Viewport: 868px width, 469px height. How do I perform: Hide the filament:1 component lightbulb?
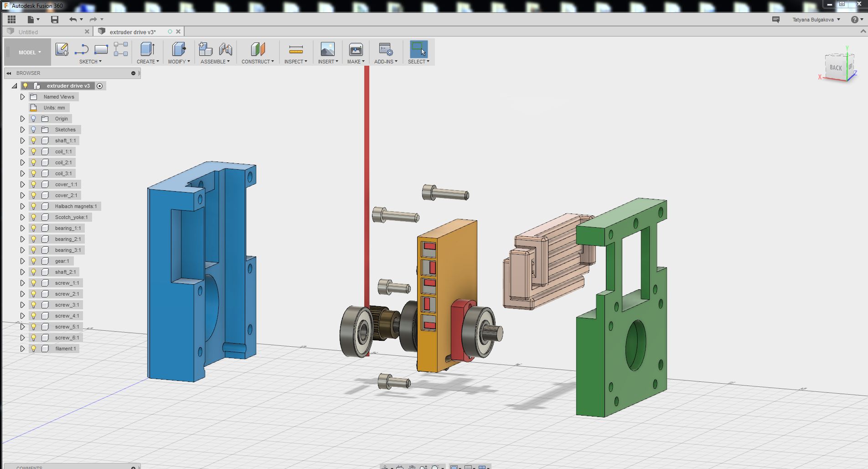[33, 349]
